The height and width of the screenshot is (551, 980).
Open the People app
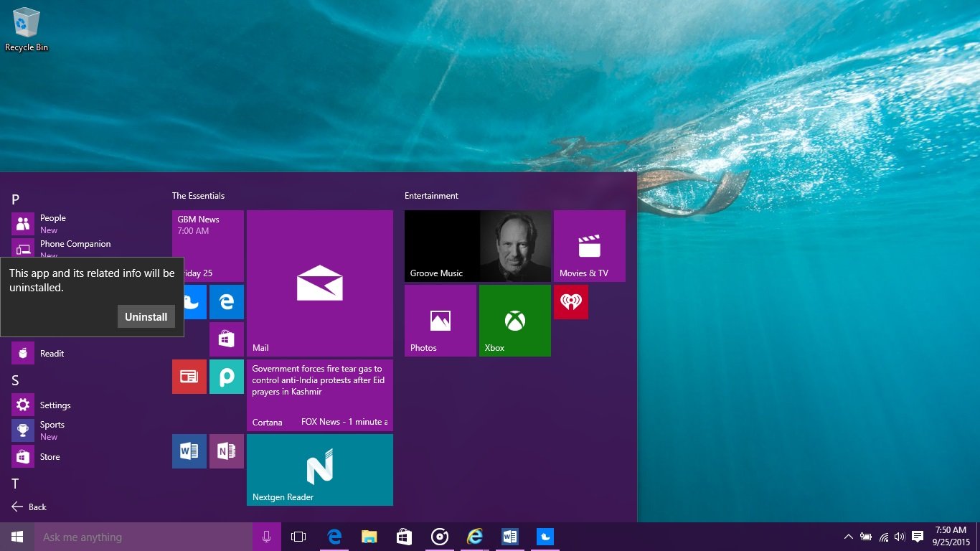pyautogui.click(x=86, y=224)
